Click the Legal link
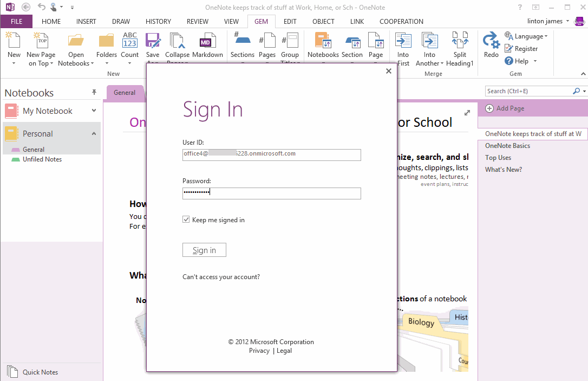This screenshot has height=381, width=588. (x=284, y=351)
